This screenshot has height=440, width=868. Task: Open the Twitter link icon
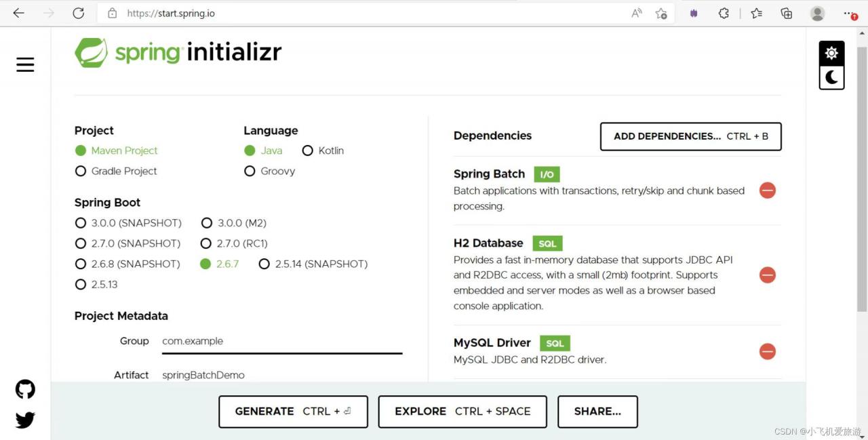coord(25,420)
